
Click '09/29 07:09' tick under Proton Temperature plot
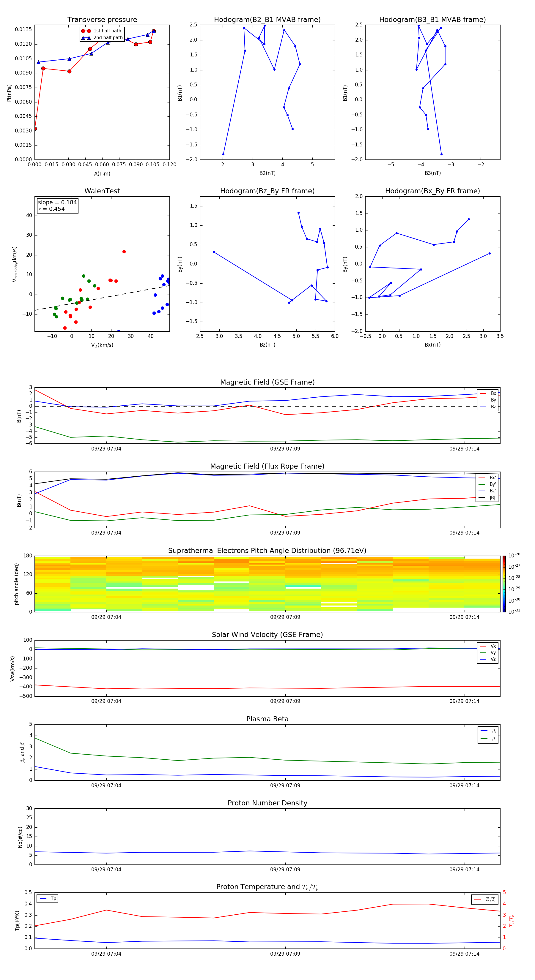click(285, 954)
